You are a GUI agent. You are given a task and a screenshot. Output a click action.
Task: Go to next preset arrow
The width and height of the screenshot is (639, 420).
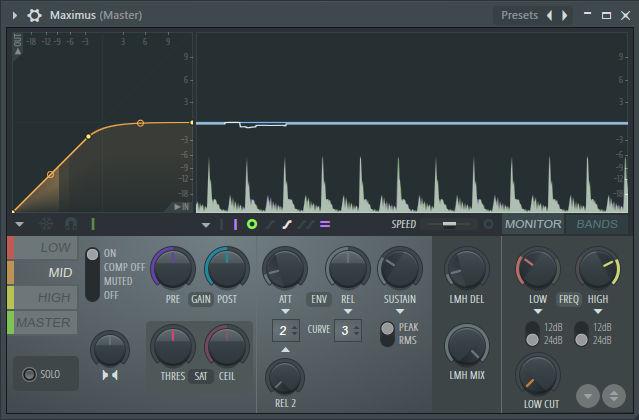click(x=564, y=15)
